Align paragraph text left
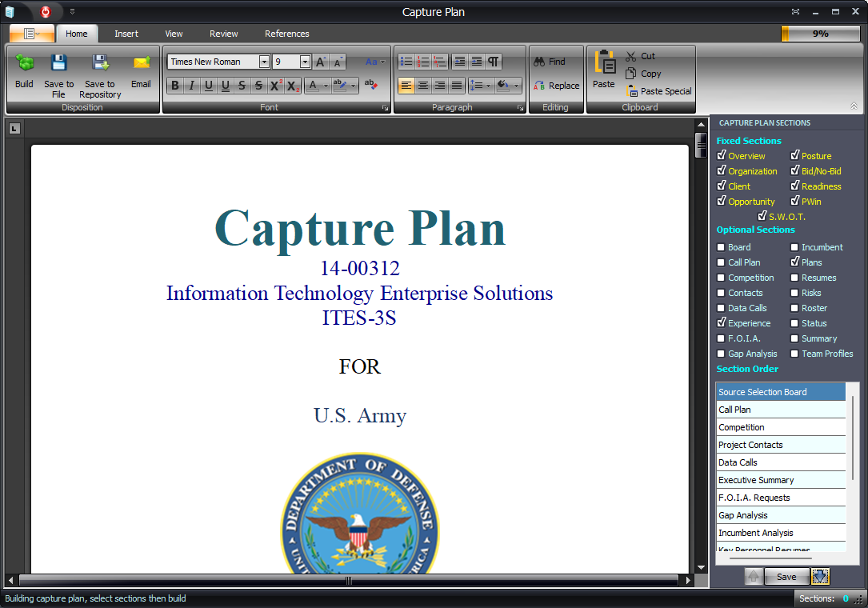868x608 pixels. click(406, 86)
